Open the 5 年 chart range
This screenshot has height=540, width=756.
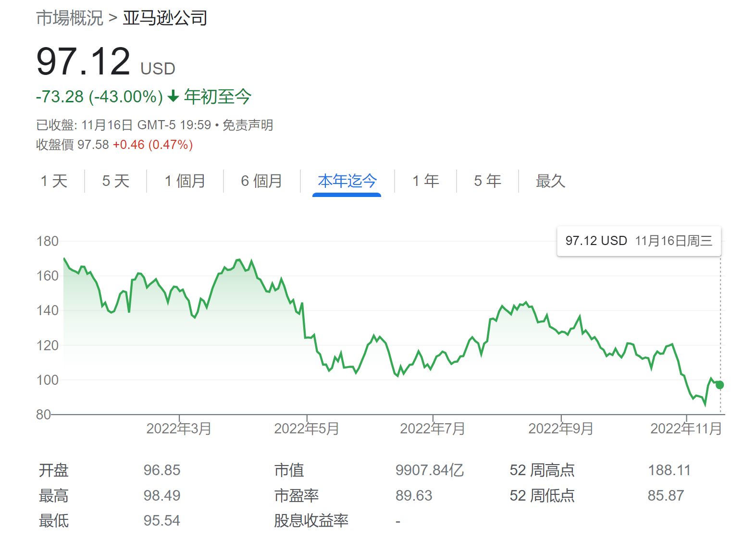point(487,181)
